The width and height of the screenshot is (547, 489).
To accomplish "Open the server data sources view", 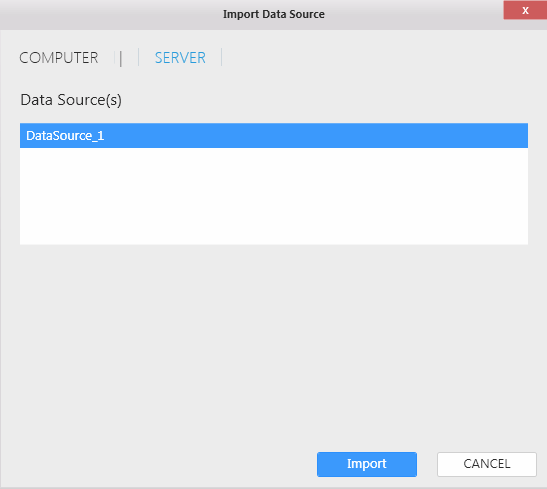I will coord(180,58).
